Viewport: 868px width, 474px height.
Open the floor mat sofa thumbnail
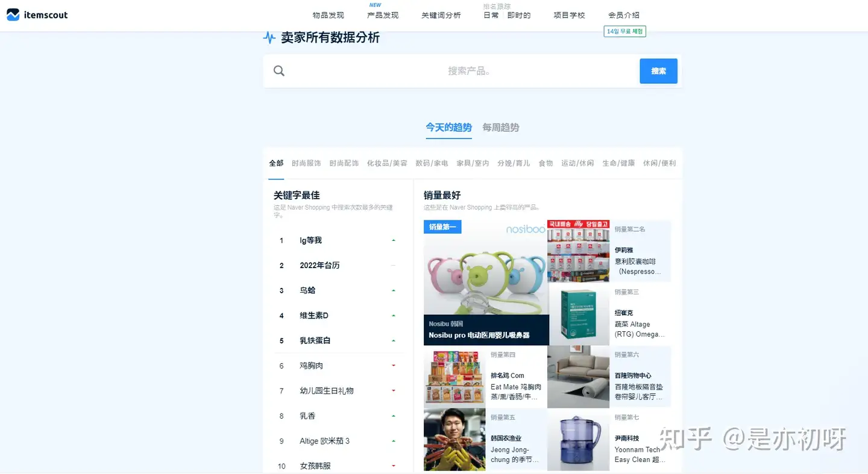(x=578, y=377)
